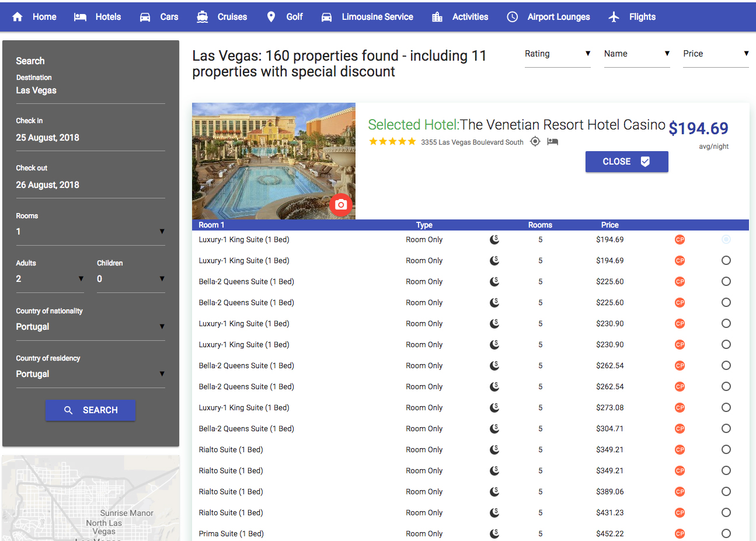
Task: Click the Activities building icon in the navigation bar
Action: coord(437,17)
